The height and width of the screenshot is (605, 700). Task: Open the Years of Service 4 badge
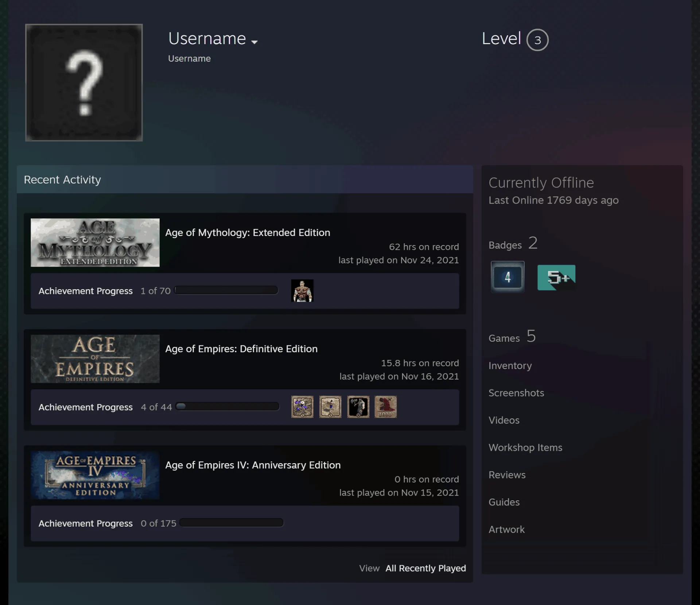tap(507, 277)
